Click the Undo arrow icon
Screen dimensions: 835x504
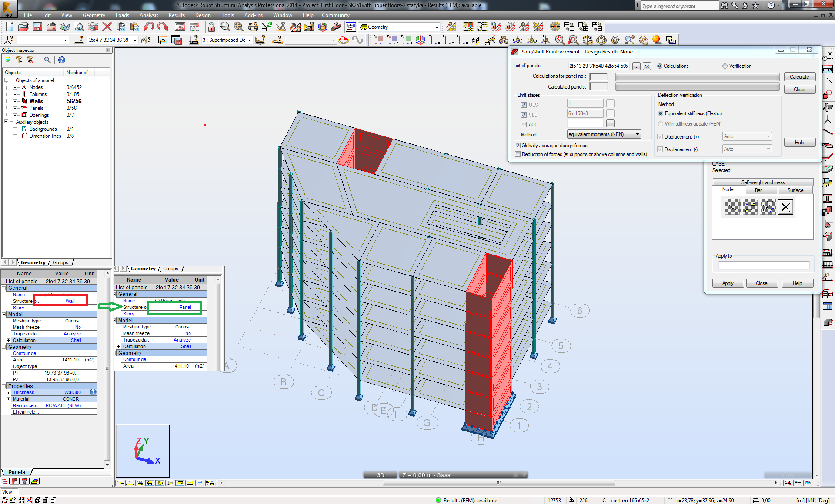point(149,27)
